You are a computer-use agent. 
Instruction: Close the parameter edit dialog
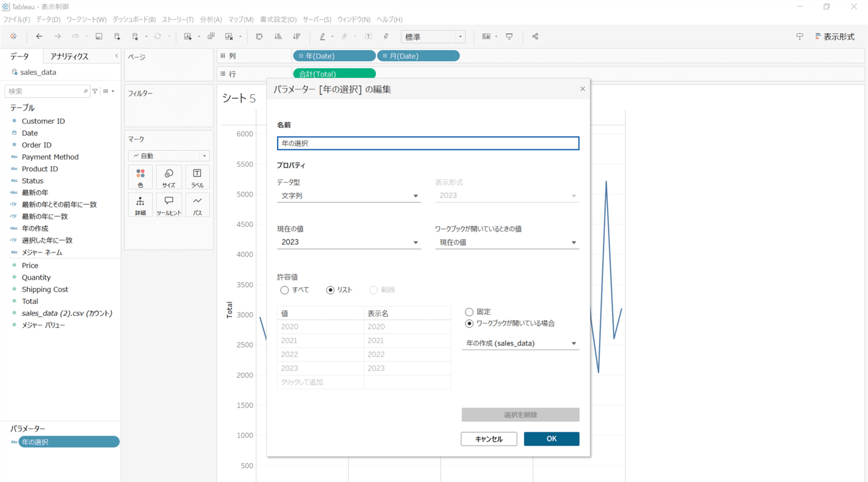point(582,89)
